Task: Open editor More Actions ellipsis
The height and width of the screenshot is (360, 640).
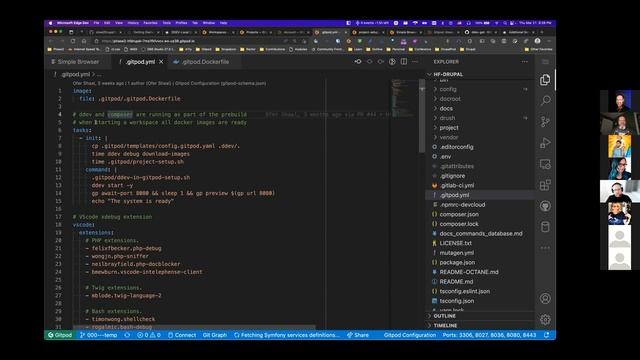Action: 415,62
